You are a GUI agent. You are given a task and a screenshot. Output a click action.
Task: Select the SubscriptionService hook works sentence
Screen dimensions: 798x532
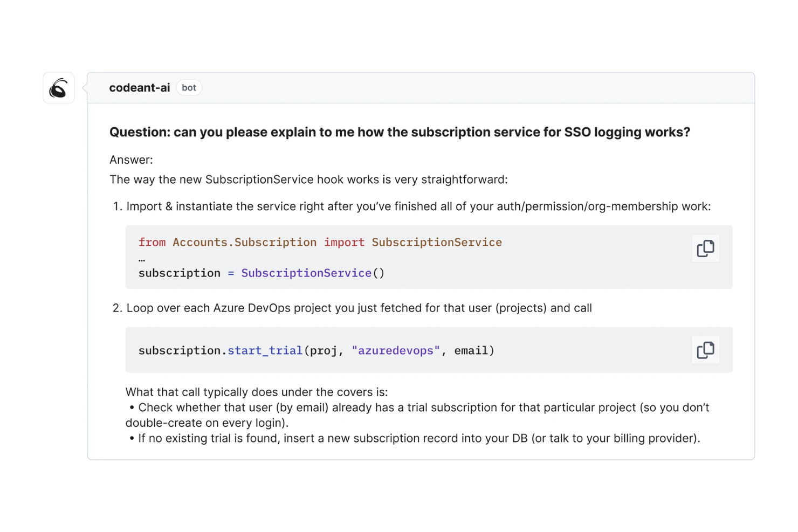pos(308,179)
